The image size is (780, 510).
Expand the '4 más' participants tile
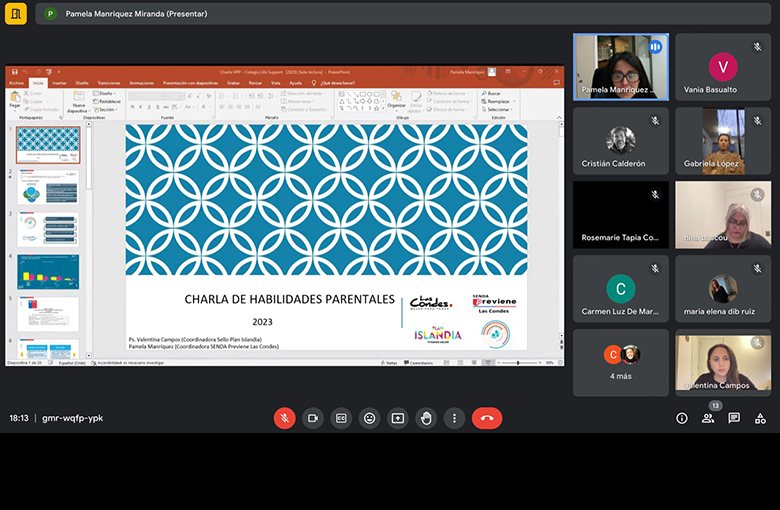pyautogui.click(x=620, y=362)
